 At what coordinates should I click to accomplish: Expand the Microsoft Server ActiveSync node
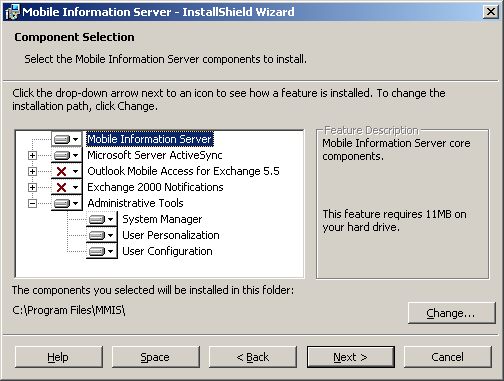point(32,155)
